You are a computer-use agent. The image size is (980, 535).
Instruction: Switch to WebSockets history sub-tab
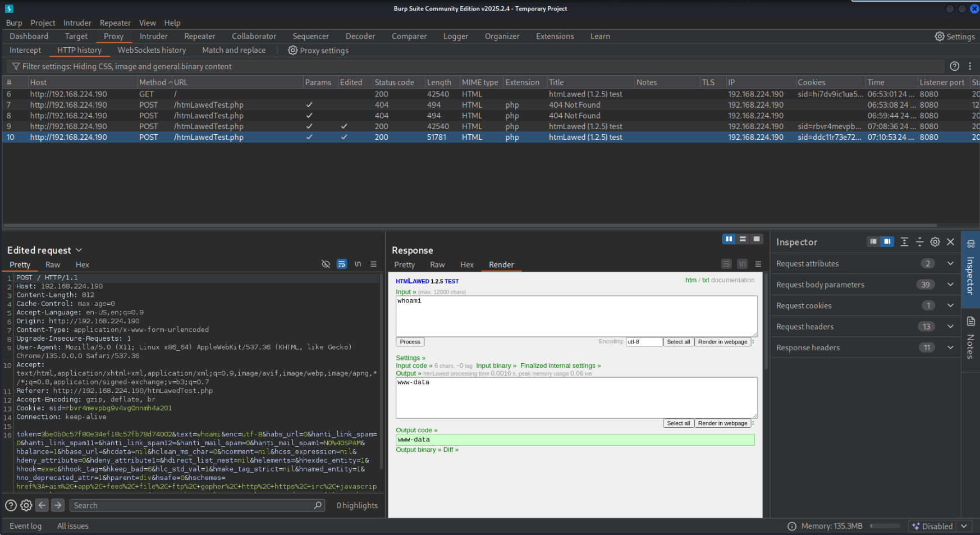pyautogui.click(x=152, y=50)
